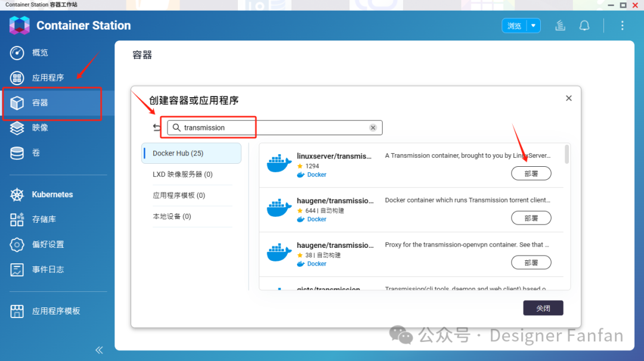
Task: Close the Container Station window
Action: pos(636,5)
